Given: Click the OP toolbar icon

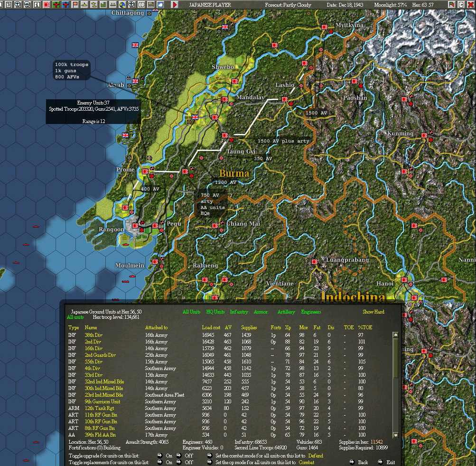Looking at the screenshot, I should click(141, 5).
